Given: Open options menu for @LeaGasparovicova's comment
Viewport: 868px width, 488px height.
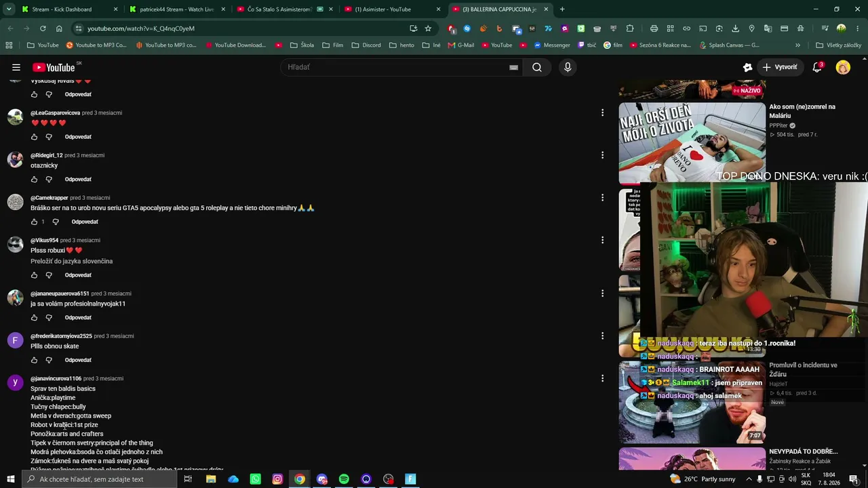Looking at the screenshot, I should pyautogui.click(x=602, y=113).
